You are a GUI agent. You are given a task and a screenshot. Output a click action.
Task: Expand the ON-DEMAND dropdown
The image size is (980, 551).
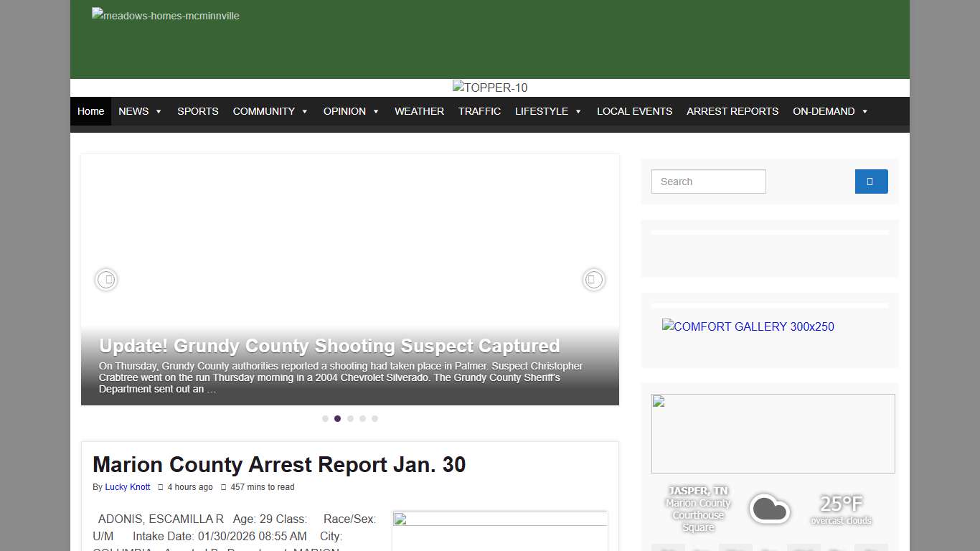830,111
